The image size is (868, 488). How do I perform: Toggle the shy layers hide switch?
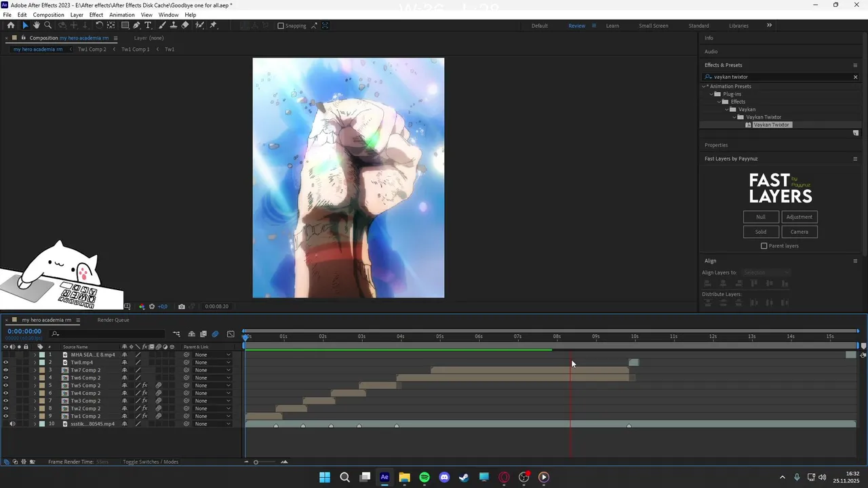192,333
